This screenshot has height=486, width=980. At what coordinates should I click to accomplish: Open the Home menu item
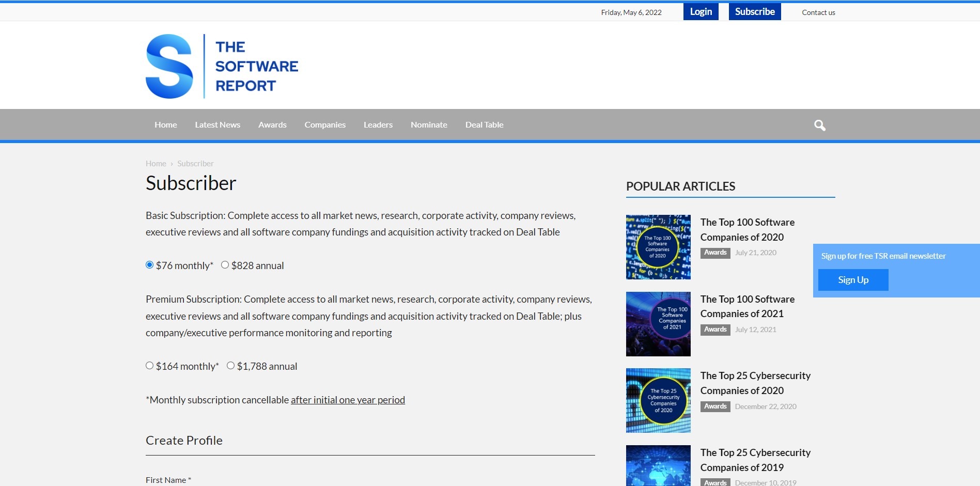tap(166, 124)
